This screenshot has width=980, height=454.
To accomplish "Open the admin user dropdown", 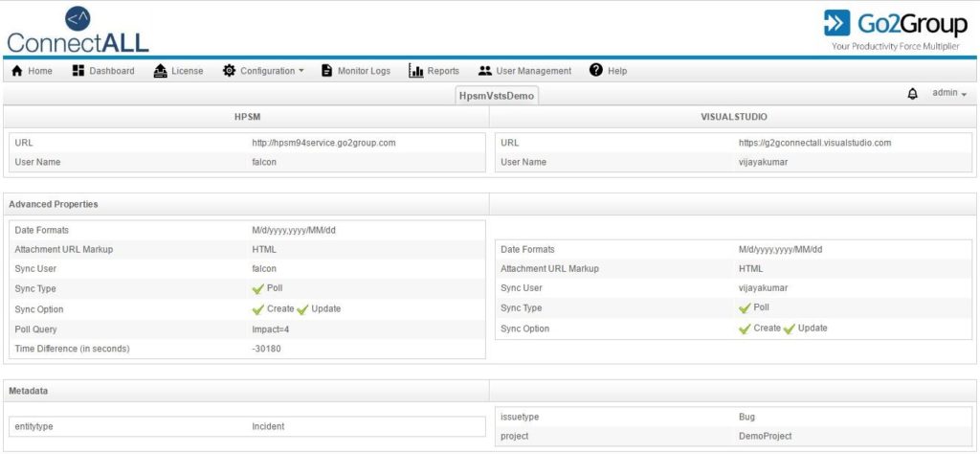I will 949,93.
